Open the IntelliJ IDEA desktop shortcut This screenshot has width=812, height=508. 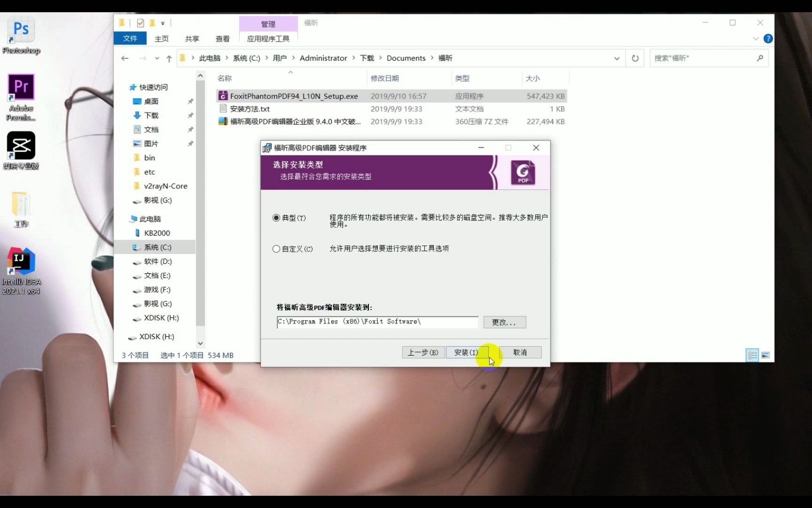click(21, 271)
